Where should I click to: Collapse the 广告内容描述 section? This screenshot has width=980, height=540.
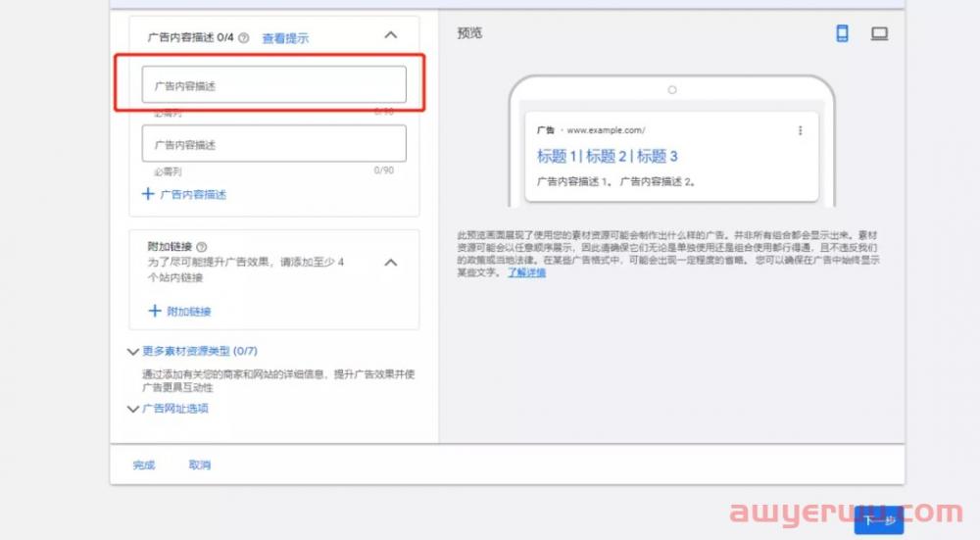point(390,35)
